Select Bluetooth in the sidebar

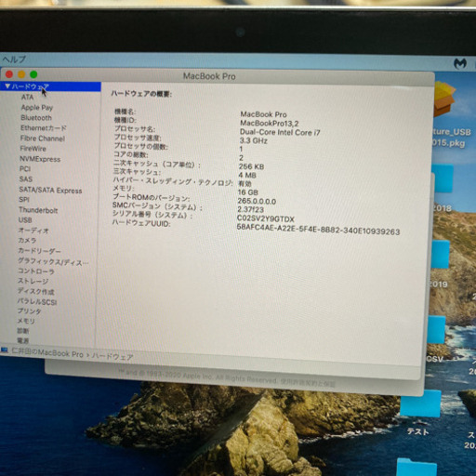[36, 118]
